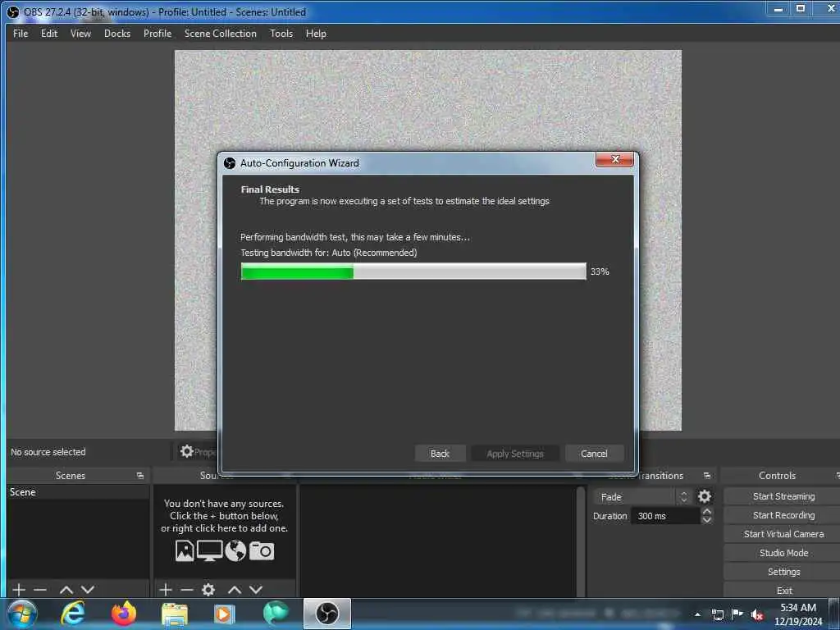Image resolution: width=840 pixels, height=630 pixels.
Task: Decrease transition duration with down arrow
Action: click(x=706, y=519)
